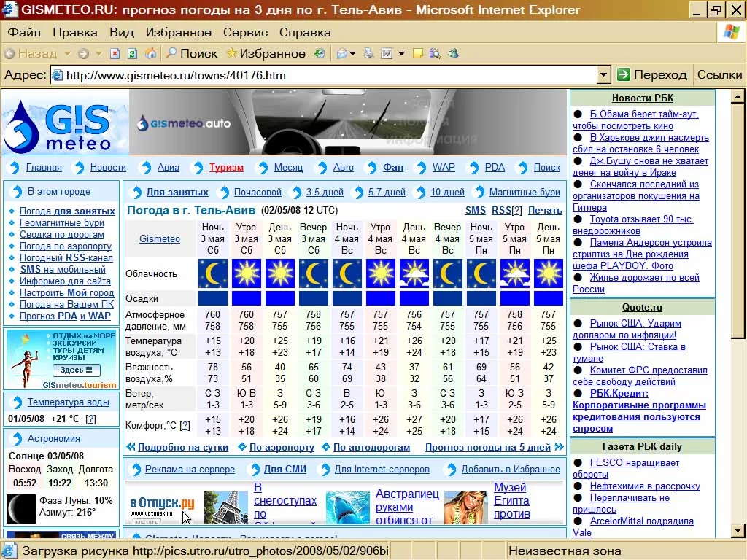This screenshot has width=747, height=560.
Task: Open the History toolbar icon
Action: [x=320, y=53]
